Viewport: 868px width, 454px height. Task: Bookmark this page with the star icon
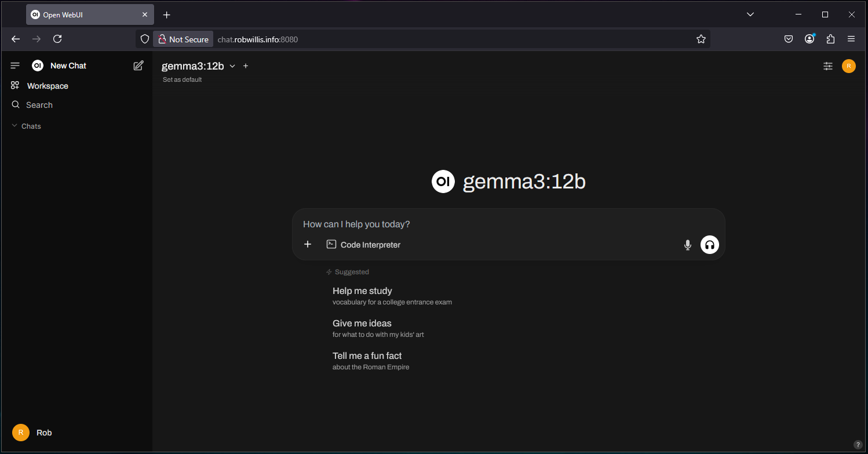tap(701, 39)
